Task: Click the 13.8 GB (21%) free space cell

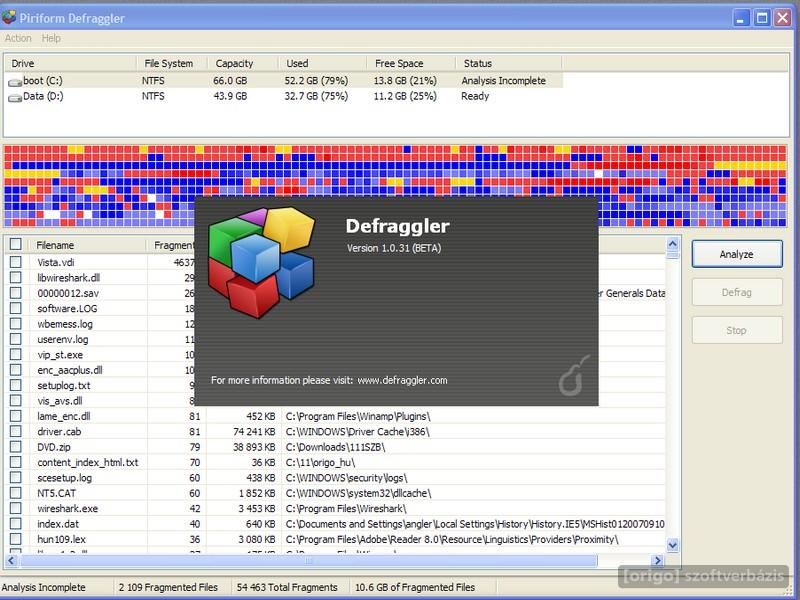Action: pos(405,81)
